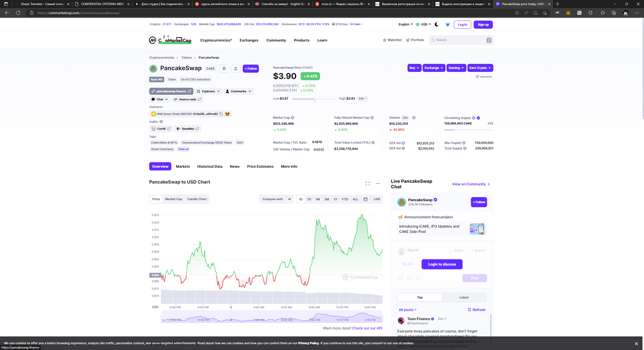
Task: Open the Exchanges menu
Action: tap(249, 40)
